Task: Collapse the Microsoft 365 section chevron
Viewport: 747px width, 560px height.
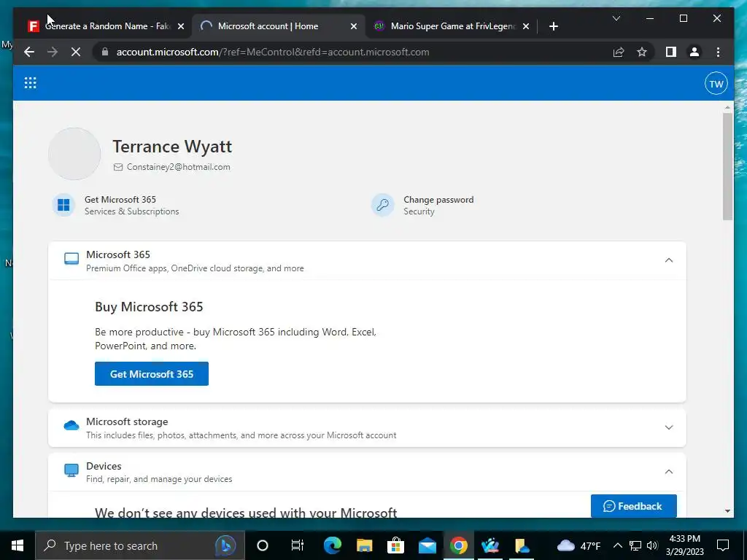Action: point(668,260)
